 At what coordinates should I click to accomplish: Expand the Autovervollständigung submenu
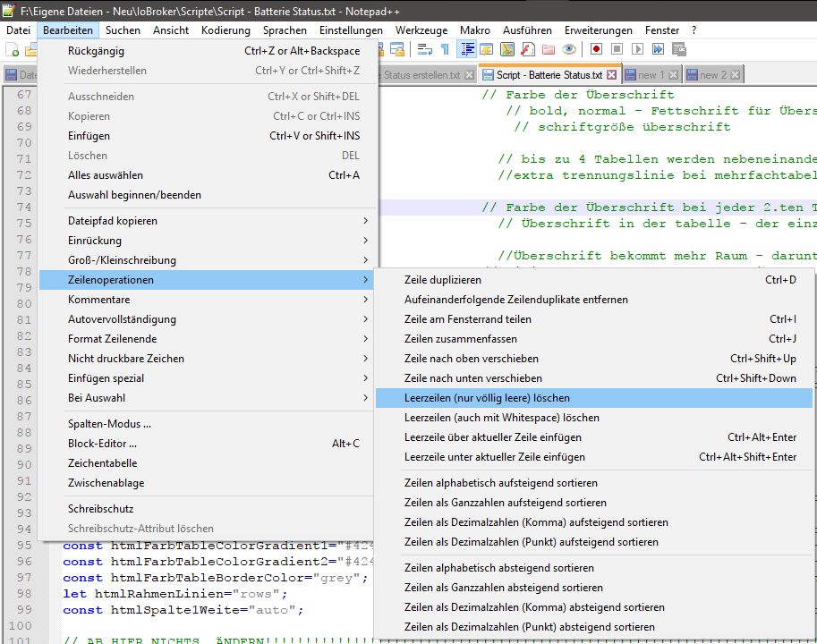(x=207, y=319)
